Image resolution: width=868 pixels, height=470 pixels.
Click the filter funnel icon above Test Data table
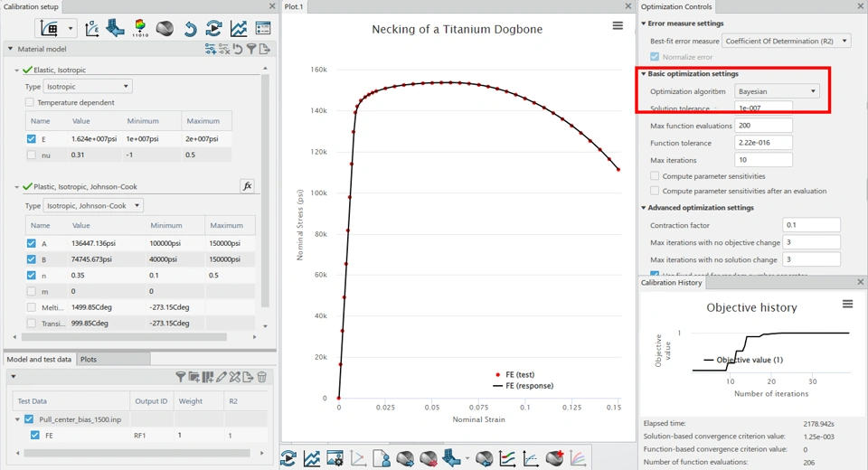(x=181, y=377)
